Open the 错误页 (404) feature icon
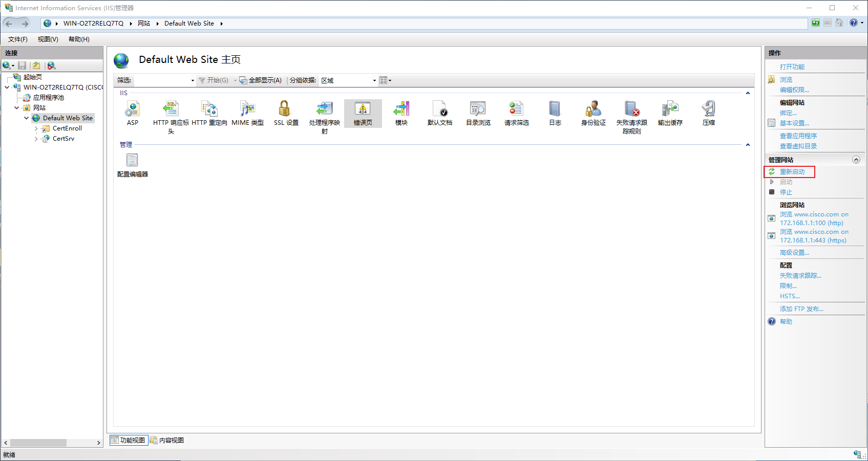Image resolution: width=868 pixels, height=461 pixels. pos(363,113)
